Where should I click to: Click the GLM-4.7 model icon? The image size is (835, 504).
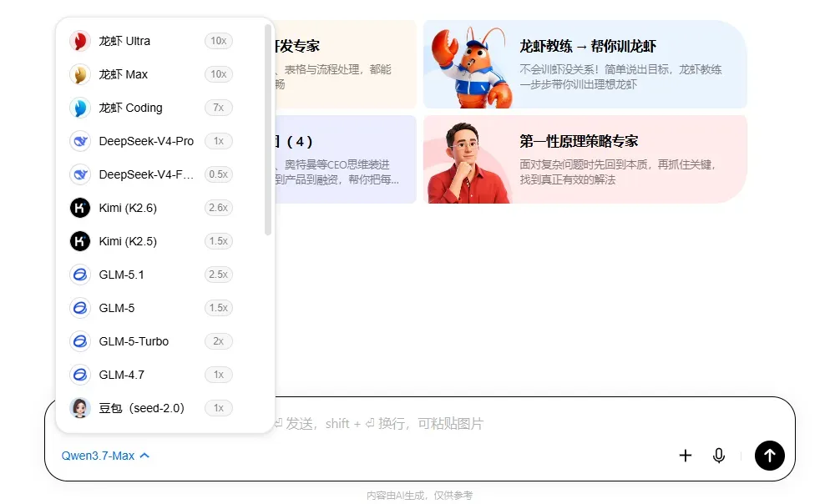coord(80,375)
